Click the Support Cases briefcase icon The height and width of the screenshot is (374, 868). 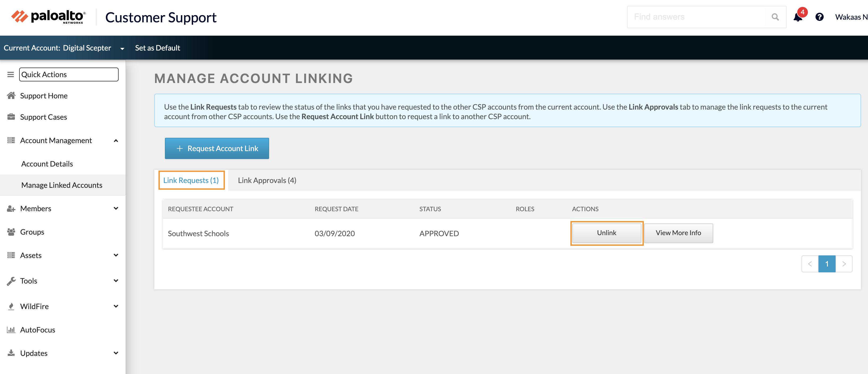(x=11, y=117)
